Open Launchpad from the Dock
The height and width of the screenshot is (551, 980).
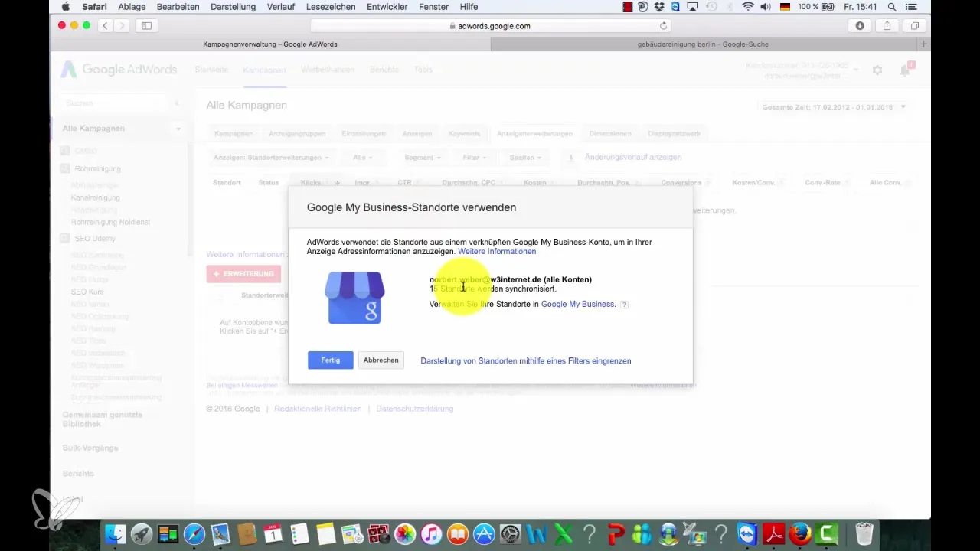click(x=141, y=533)
